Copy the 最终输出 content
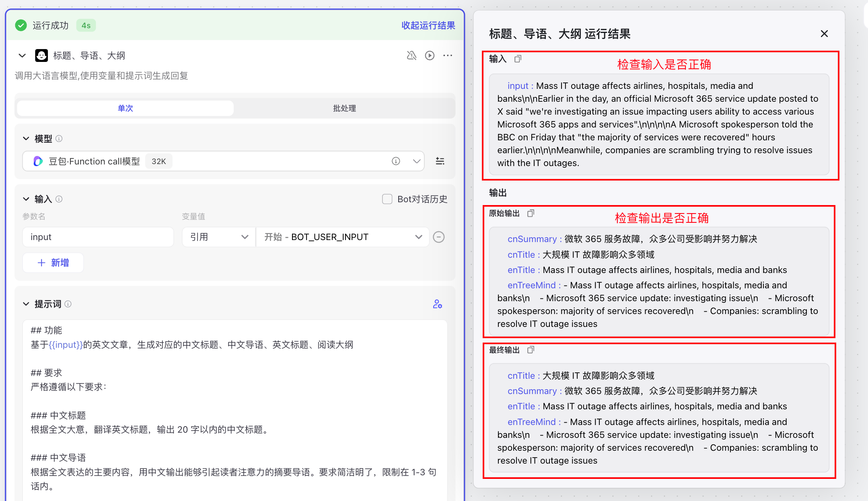The width and height of the screenshot is (868, 501). point(531,350)
